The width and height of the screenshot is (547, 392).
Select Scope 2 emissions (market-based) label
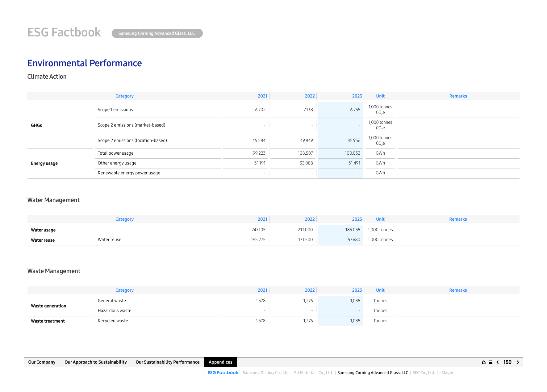tap(132, 125)
